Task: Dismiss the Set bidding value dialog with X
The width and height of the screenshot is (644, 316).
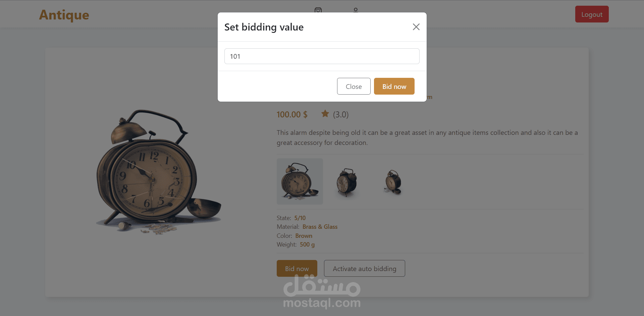Action: [416, 27]
